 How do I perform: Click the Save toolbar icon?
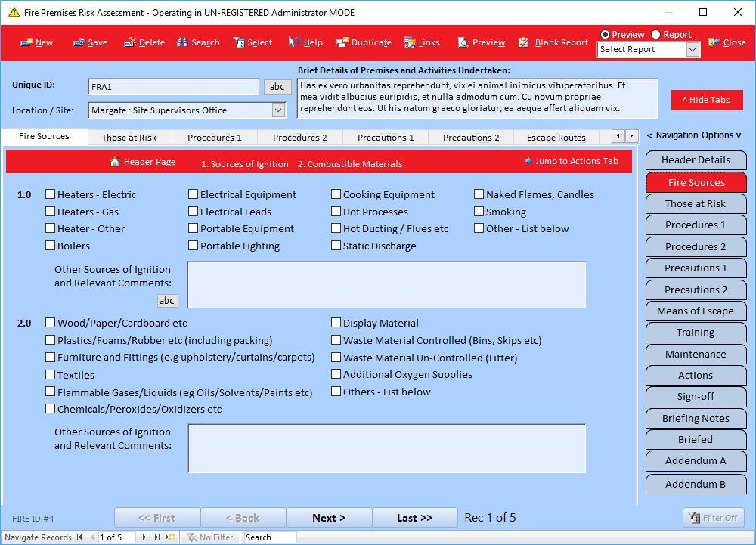click(x=79, y=42)
